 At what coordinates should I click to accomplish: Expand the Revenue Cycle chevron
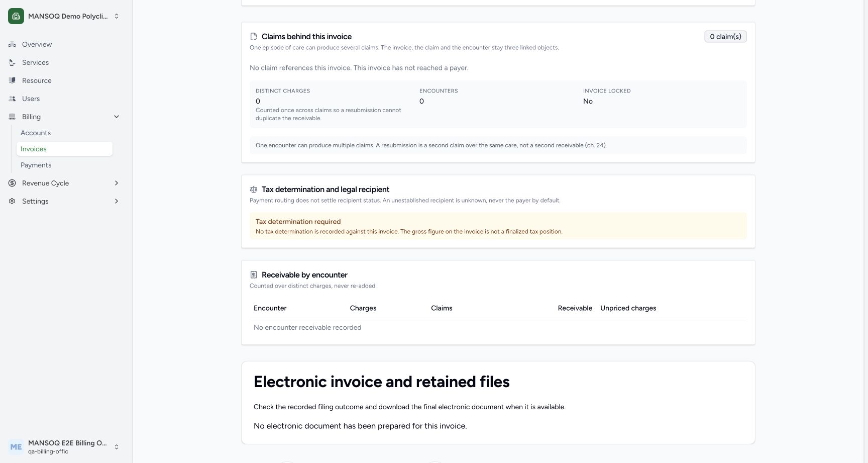pyautogui.click(x=117, y=183)
